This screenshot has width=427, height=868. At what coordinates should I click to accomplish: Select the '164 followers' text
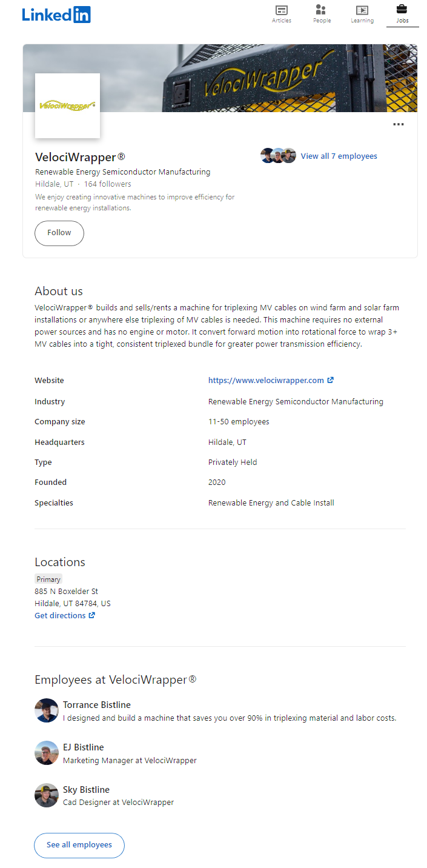point(107,184)
